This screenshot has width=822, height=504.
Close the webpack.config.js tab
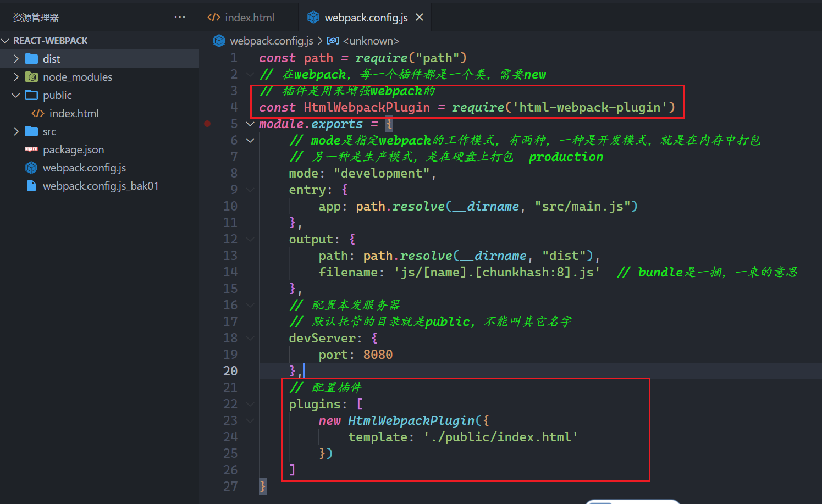click(x=420, y=18)
